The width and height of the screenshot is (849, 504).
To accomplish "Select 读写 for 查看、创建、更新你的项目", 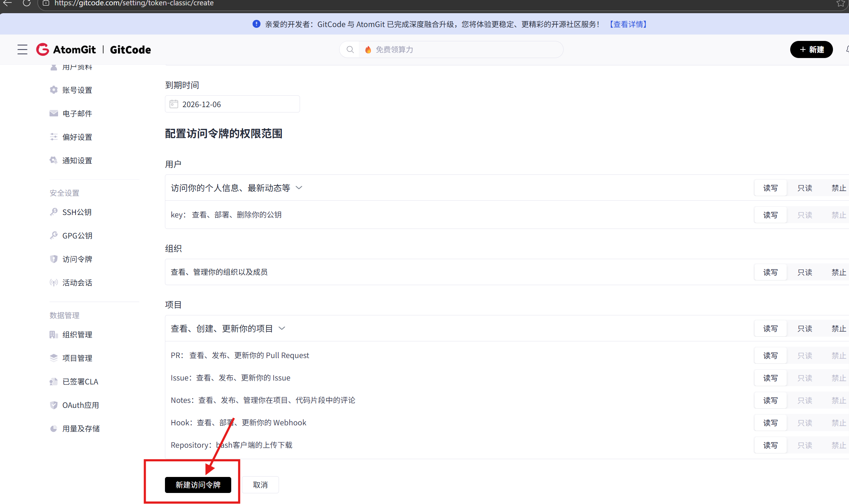I will point(770,329).
